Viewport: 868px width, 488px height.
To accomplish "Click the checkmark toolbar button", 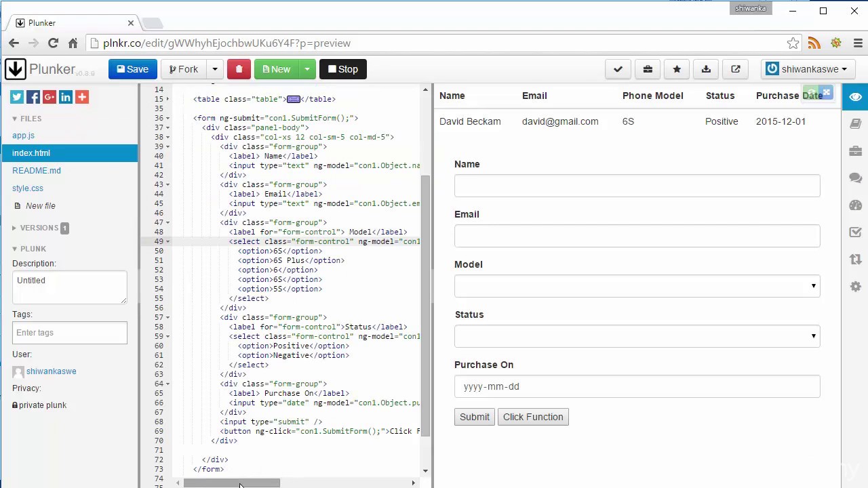I will [618, 69].
